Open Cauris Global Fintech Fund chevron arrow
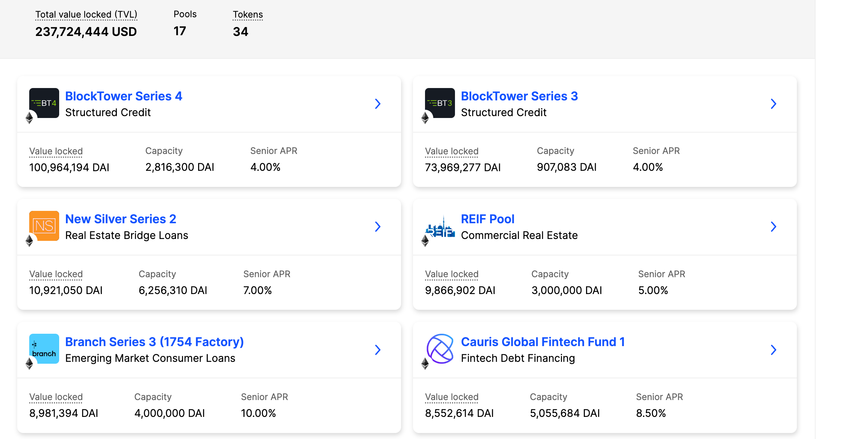This screenshot has height=439, width=868. [774, 350]
